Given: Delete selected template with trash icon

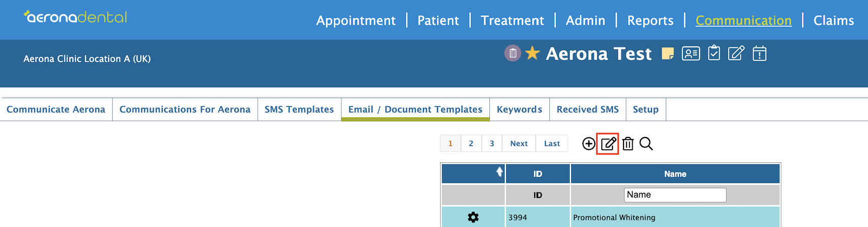Looking at the screenshot, I should [x=628, y=144].
